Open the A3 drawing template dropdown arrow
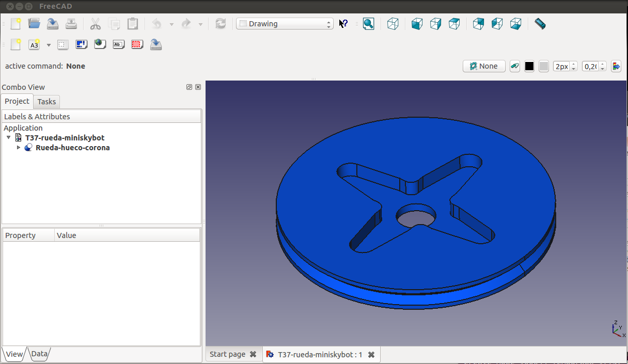 (49, 45)
